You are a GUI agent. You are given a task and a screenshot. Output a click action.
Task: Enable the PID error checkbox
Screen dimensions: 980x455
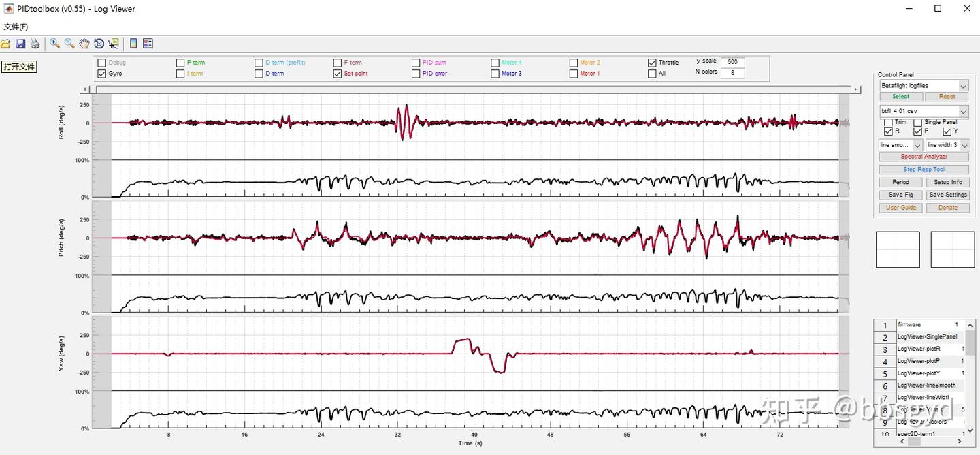click(416, 74)
